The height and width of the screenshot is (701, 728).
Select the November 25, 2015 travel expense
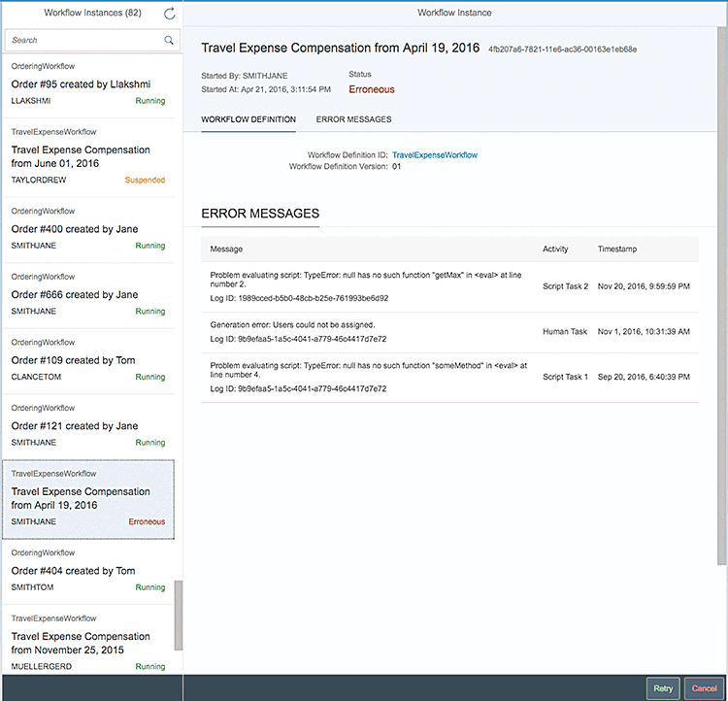point(88,643)
